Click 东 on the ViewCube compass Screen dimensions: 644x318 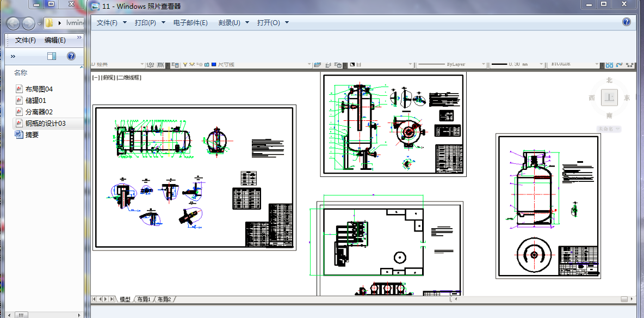[x=627, y=98]
